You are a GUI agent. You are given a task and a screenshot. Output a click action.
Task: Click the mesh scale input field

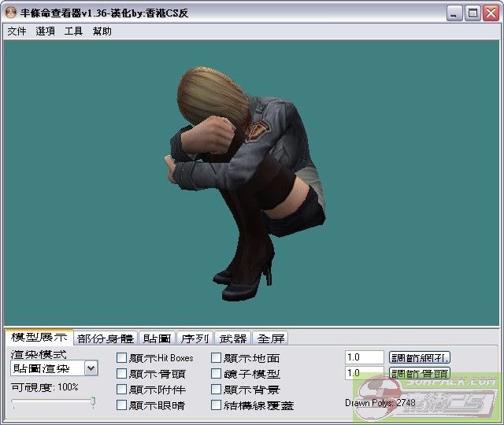[365, 357]
